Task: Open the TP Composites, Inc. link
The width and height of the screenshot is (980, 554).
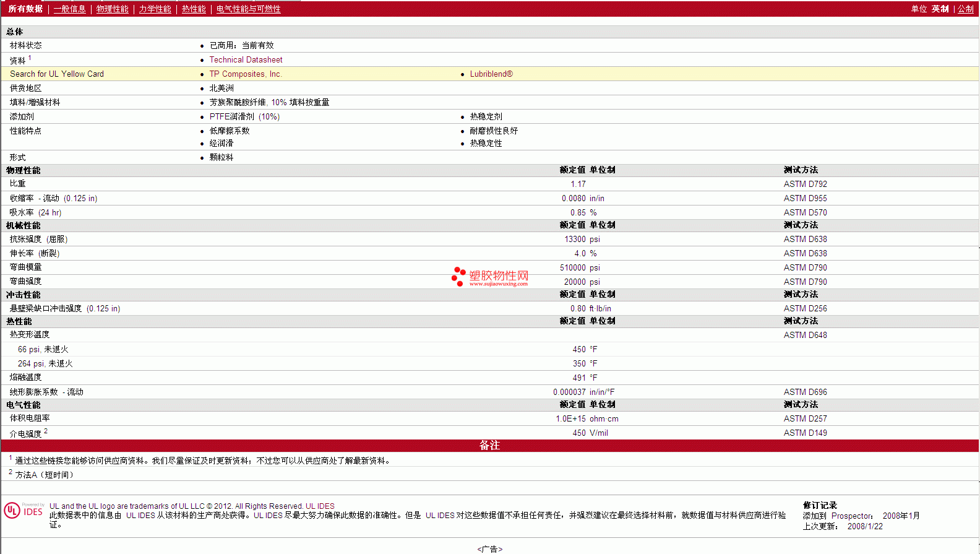Action: point(246,74)
